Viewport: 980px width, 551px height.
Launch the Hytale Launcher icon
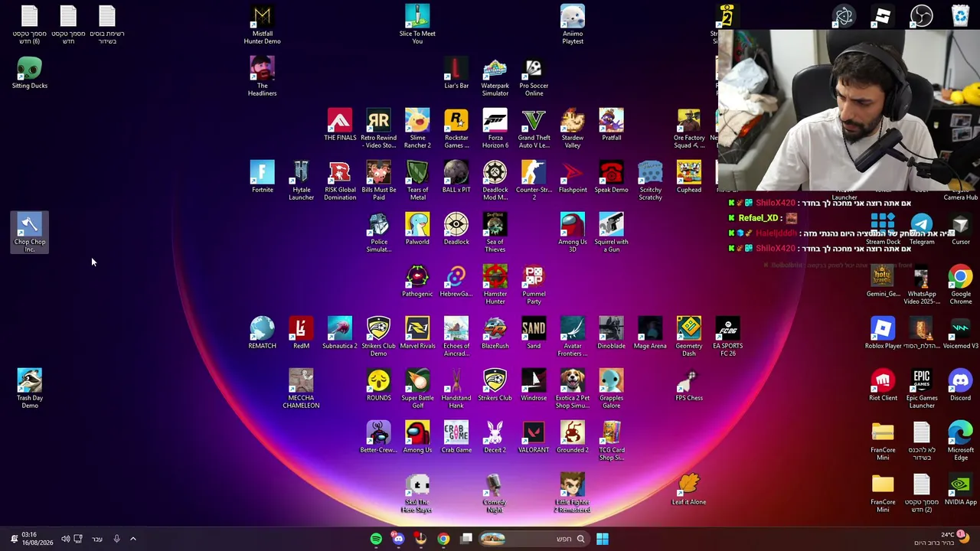(x=301, y=181)
